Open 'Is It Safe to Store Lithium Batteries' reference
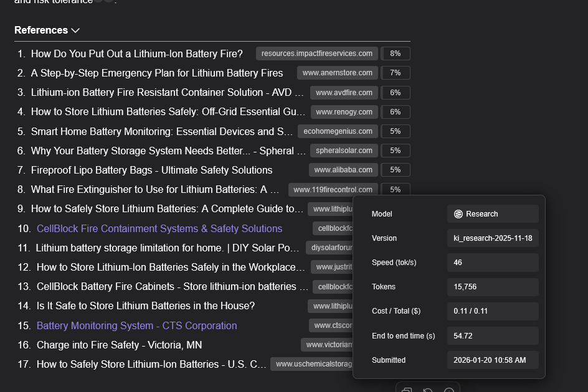The width and height of the screenshot is (588, 392). [x=145, y=306]
